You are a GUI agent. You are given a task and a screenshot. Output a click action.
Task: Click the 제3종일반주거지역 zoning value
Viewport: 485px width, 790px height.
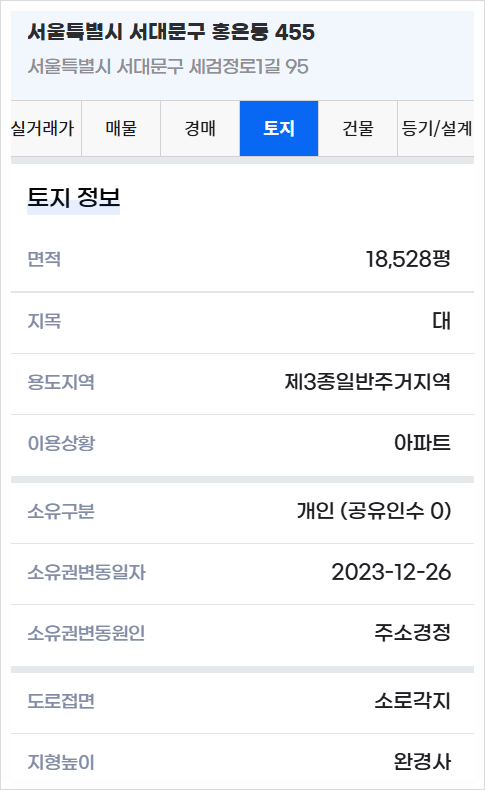(x=368, y=382)
